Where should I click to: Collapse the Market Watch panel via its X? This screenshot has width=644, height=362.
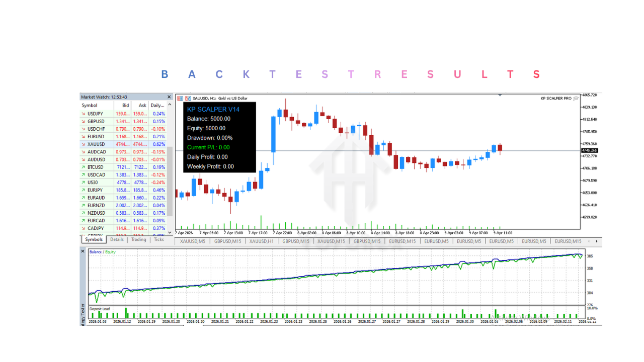(169, 97)
